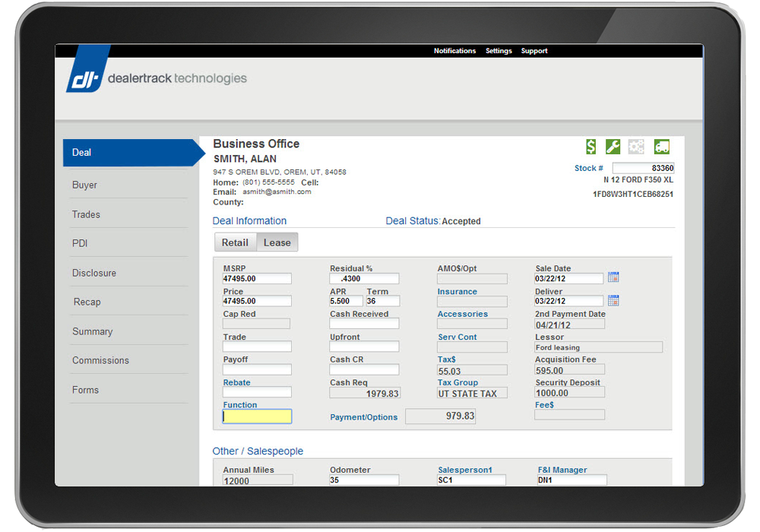Click the Stock # link
The height and width of the screenshot is (532, 760).
[588, 168]
